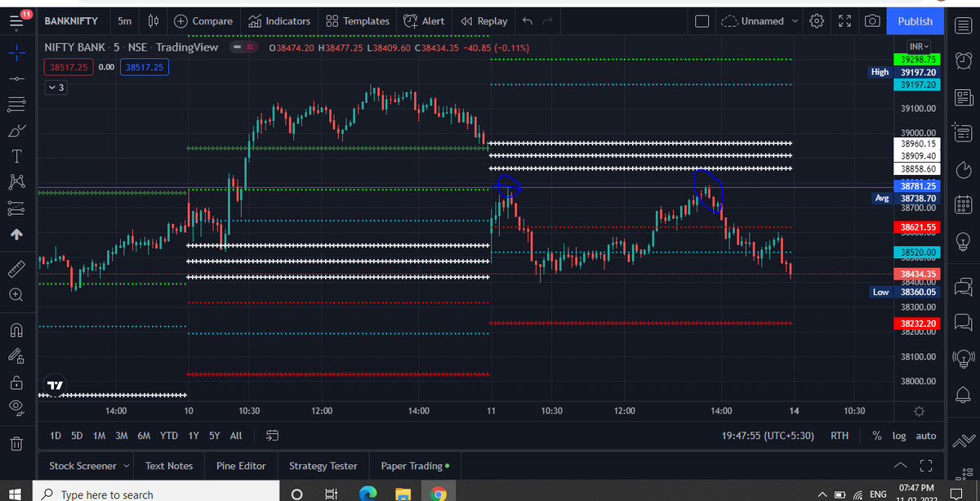
Task: Open chart settings gear
Action: [x=816, y=21]
